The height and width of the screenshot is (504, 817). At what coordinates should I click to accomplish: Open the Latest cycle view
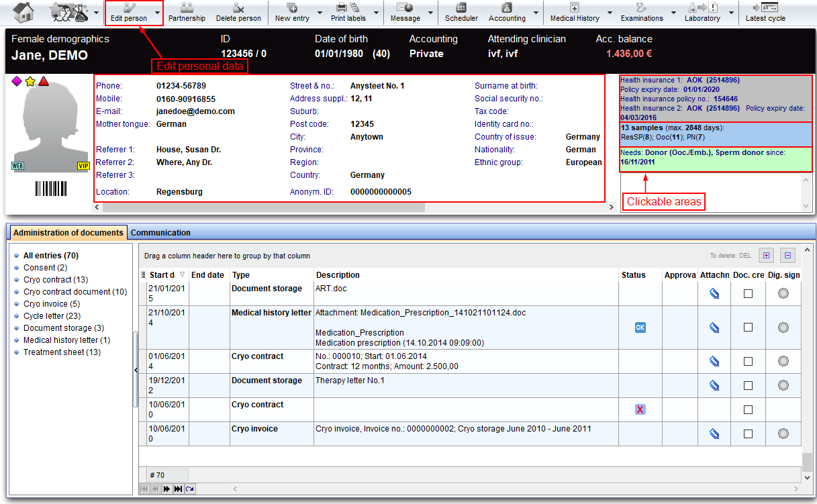click(x=765, y=13)
